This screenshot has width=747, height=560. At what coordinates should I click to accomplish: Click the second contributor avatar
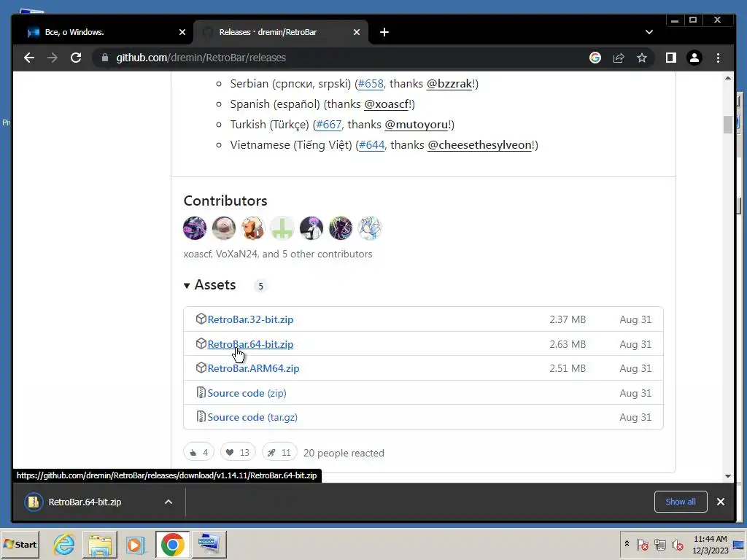click(x=223, y=227)
